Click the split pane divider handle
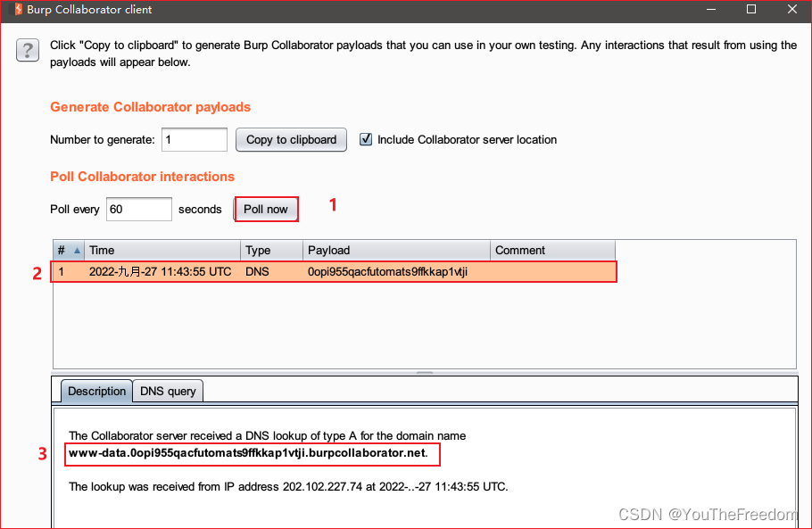This screenshot has height=529, width=812. [425, 372]
